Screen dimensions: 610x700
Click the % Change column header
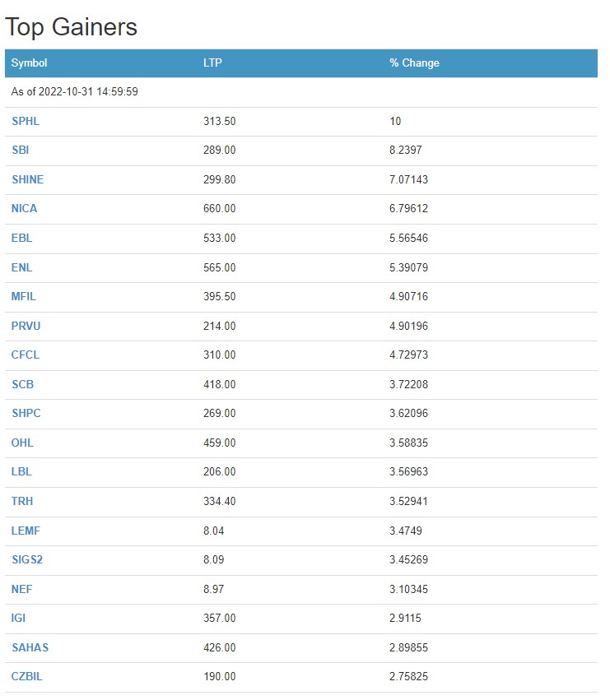(414, 63)
